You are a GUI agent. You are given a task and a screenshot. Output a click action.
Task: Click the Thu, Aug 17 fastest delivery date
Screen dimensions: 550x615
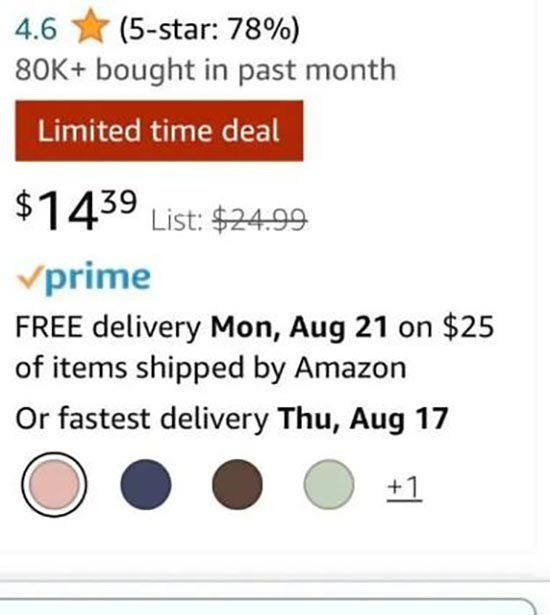[x=363, y=419]
